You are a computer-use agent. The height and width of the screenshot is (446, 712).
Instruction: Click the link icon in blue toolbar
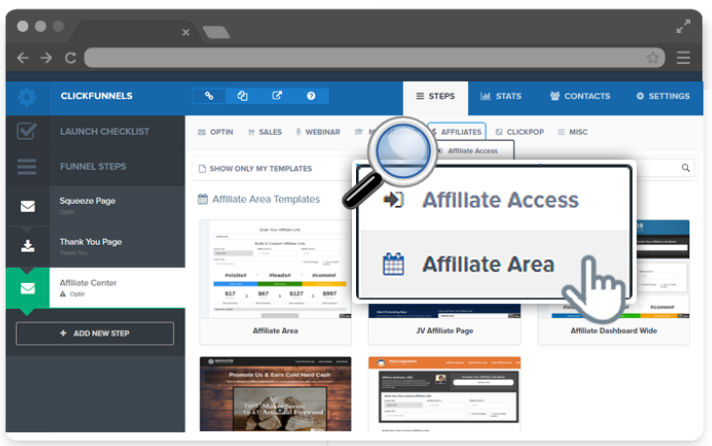tap(209, 96)
